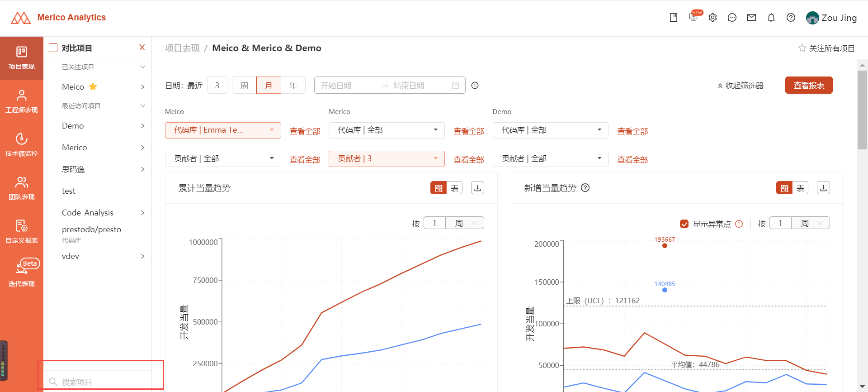Image resolution: width=868 pixels, height=392 pixels.
Task: Select 周 date unit
Action: coord(244,86)
